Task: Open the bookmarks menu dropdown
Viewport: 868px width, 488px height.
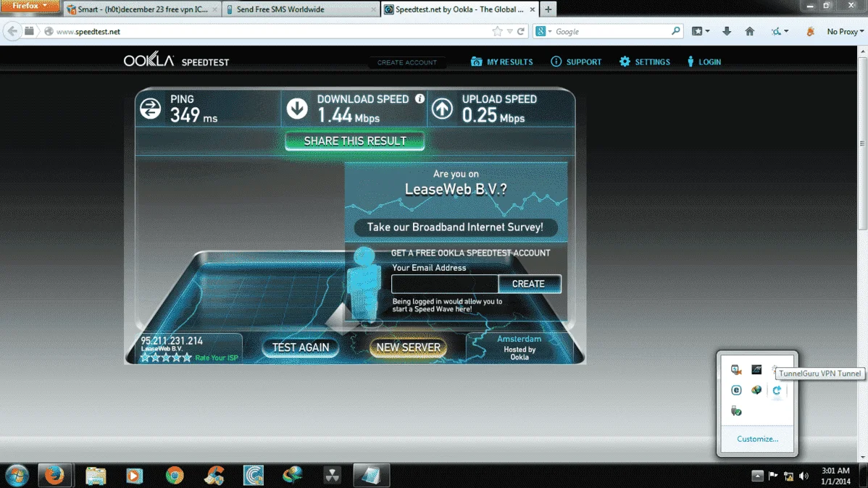Action: [x=701, y=32]
